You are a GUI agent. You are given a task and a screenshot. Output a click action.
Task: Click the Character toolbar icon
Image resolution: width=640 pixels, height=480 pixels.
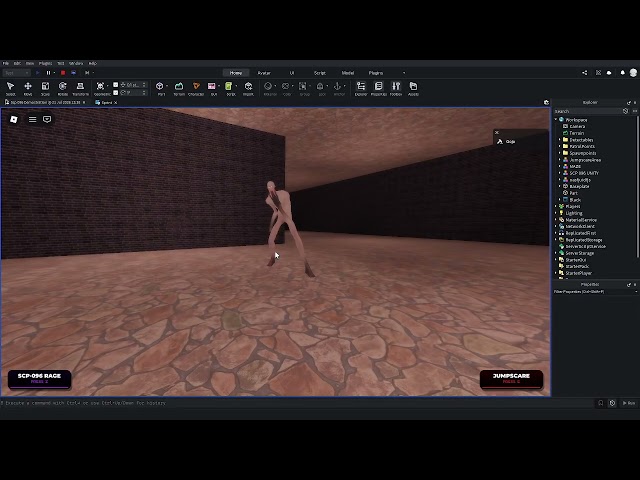(196, 89)
